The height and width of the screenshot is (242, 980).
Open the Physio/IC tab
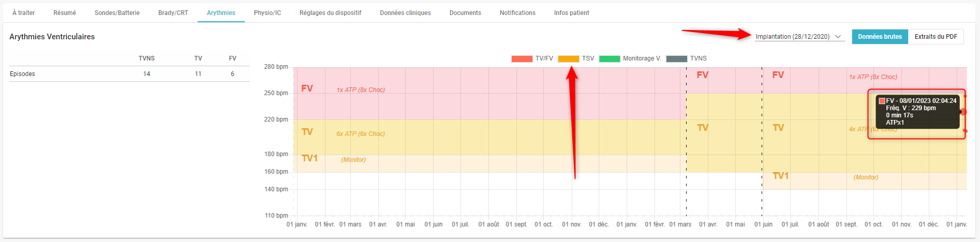tap(268, 13)
